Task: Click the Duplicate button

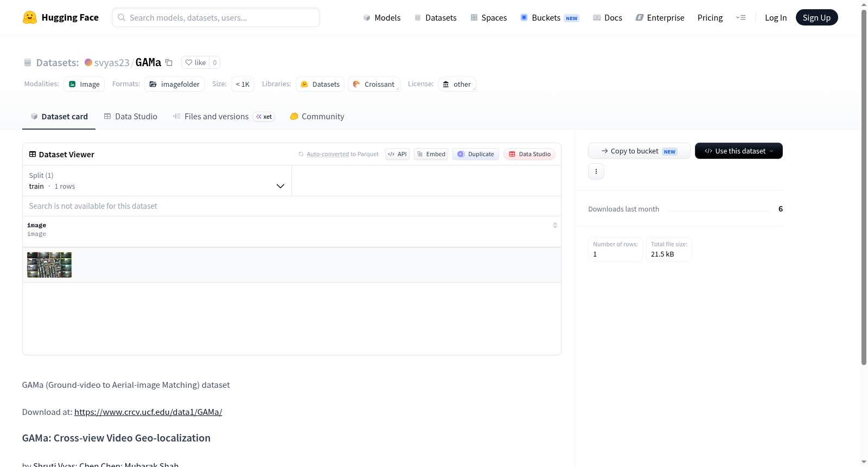Action: 476,154
